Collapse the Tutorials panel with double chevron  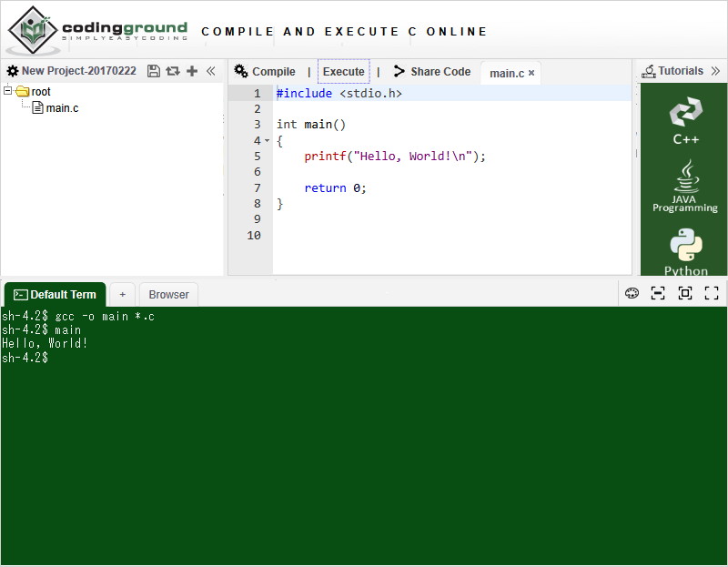(x=715, y=71)
